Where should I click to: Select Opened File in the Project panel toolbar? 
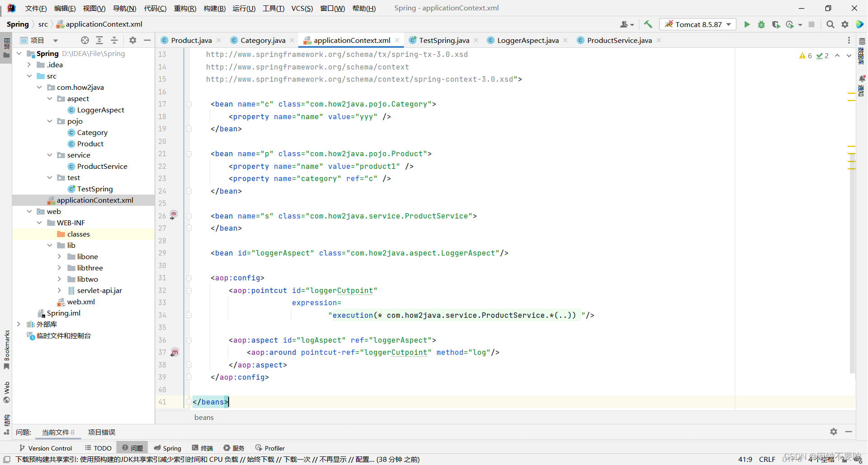pyautogui.click(x=84, y=40)
